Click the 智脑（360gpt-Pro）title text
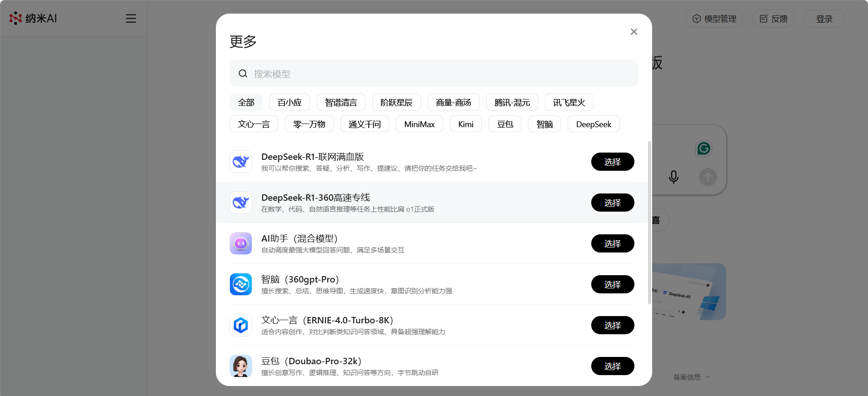 click(x=300, y=279)
